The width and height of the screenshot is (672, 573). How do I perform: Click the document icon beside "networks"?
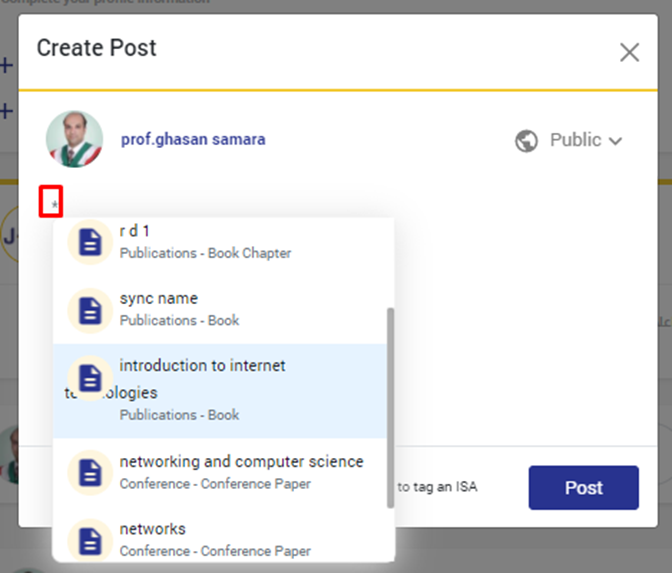tap(89, 540)
